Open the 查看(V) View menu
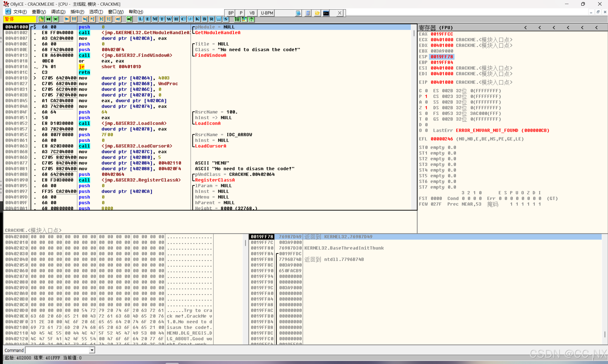 point(39,12)
